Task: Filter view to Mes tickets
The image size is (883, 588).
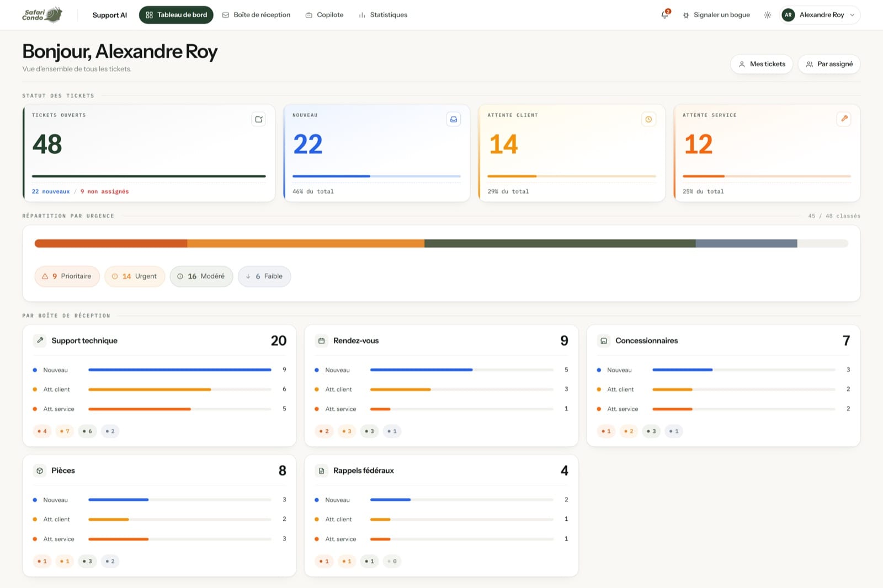Action: [x=762, y=64]
